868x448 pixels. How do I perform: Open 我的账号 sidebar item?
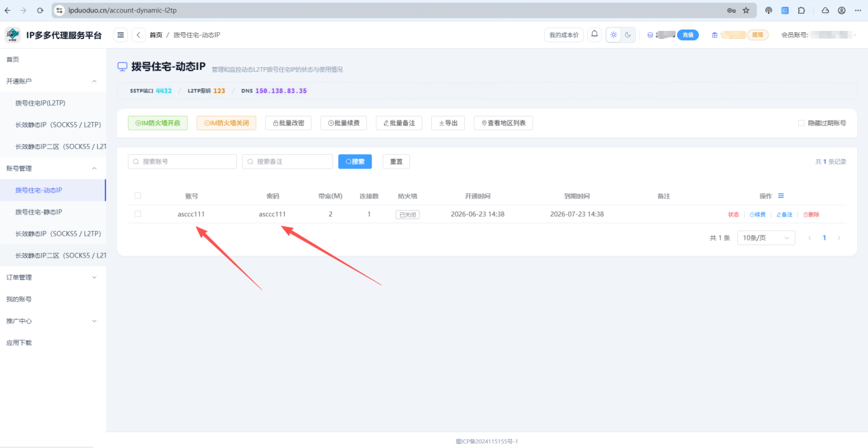(53, 299)
